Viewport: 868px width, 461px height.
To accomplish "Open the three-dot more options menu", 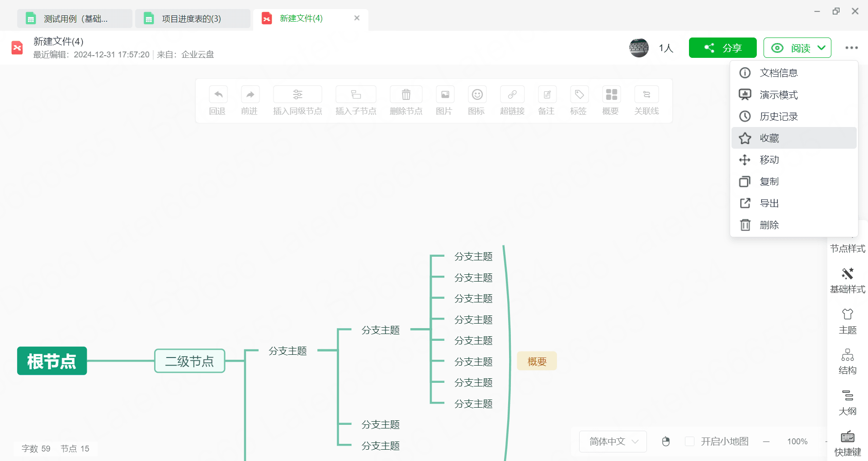I will point(852,48).
